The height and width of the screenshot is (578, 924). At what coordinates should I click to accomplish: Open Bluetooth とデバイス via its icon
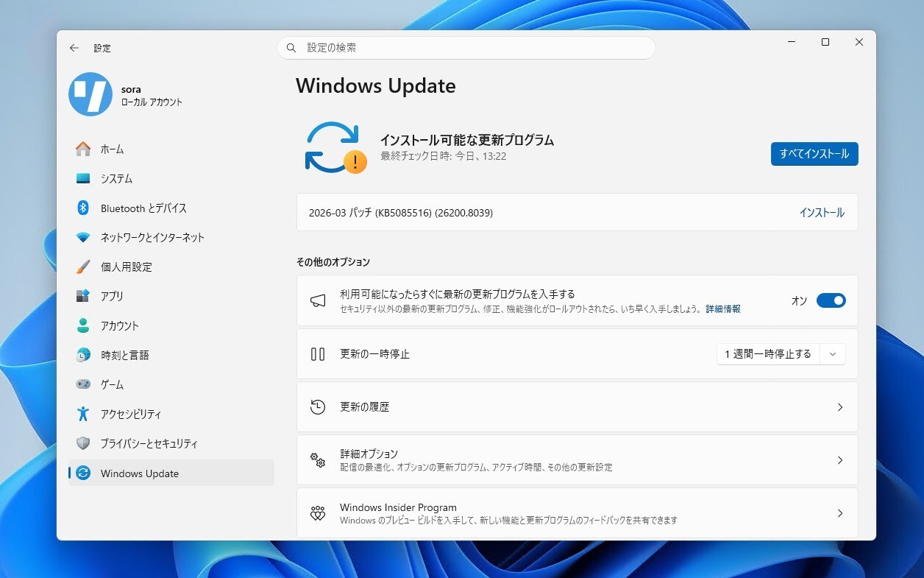[83, 208]
